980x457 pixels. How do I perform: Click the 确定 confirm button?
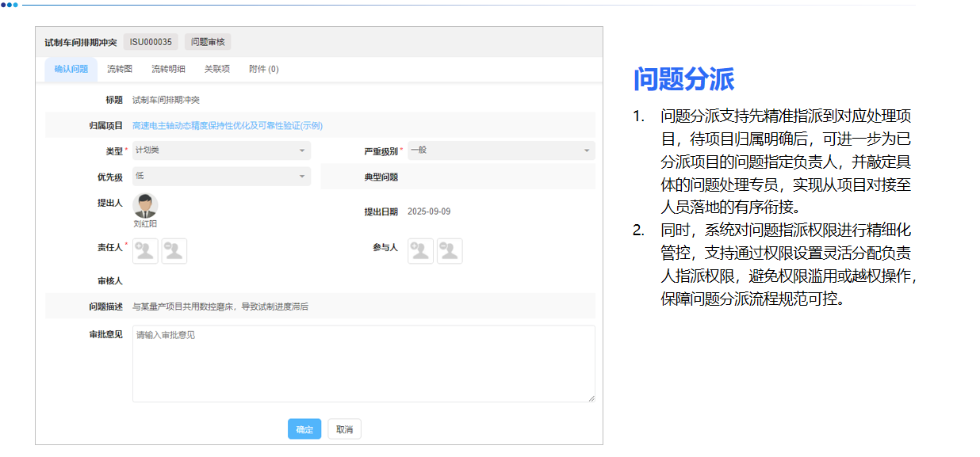tap(304, 428)
